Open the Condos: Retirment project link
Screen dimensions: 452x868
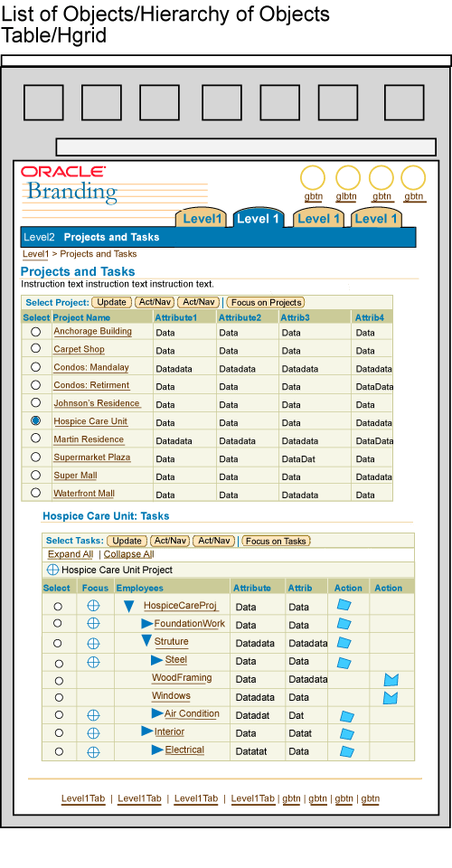coord(91,385)
